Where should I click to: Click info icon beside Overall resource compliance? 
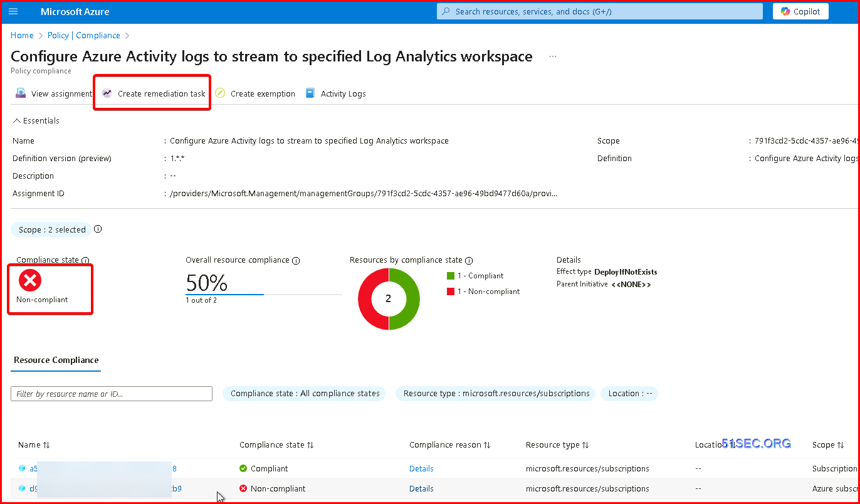click(x=296, y=260)
